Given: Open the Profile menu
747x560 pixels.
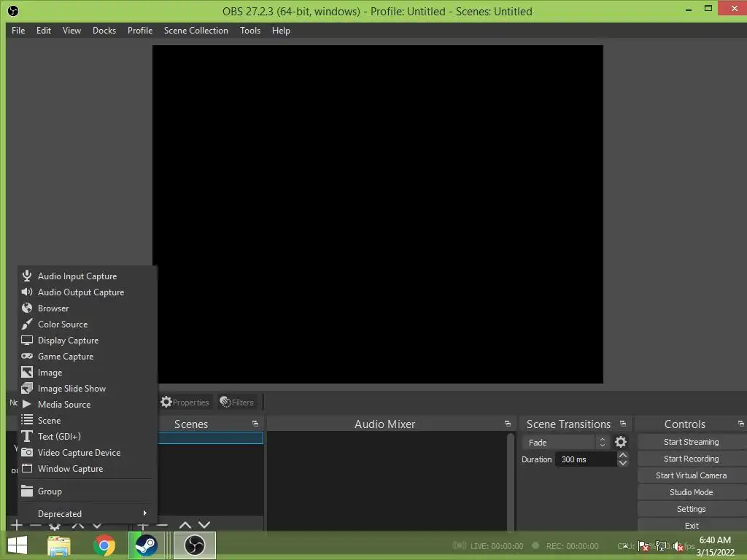Looking at the screenshot, I should (140, 31).
